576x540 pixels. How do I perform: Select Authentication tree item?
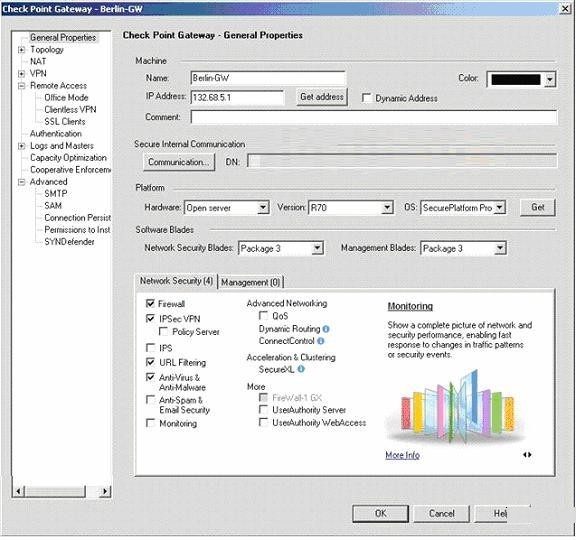tap(56, 134)
